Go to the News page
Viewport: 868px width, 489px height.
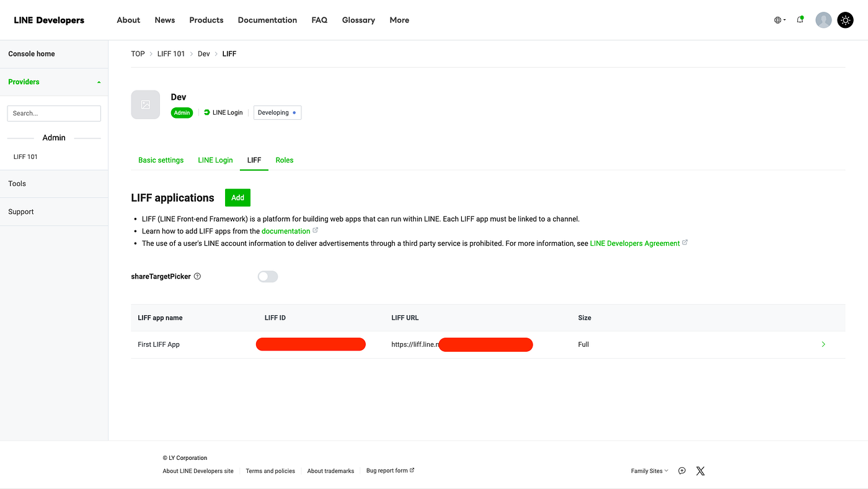pyautogui.click(x=165, y=20)
